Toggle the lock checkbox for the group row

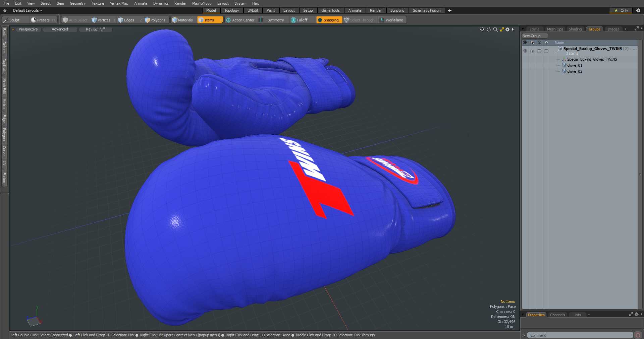539,51
